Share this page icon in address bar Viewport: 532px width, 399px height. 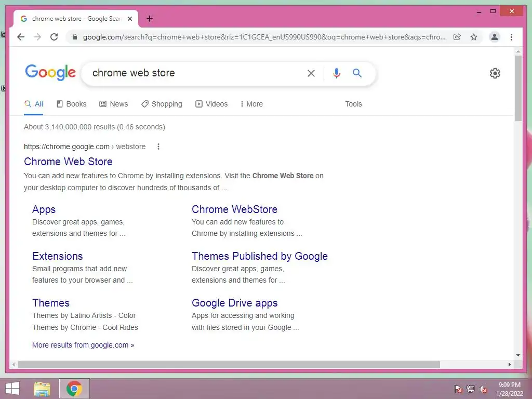[x=457, y=37]
